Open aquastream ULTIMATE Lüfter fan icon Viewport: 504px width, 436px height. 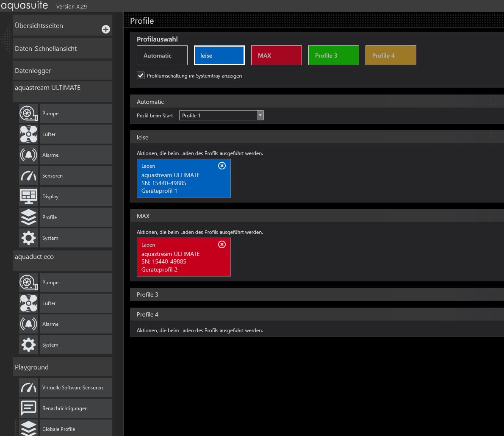click(x=28, y=134)
